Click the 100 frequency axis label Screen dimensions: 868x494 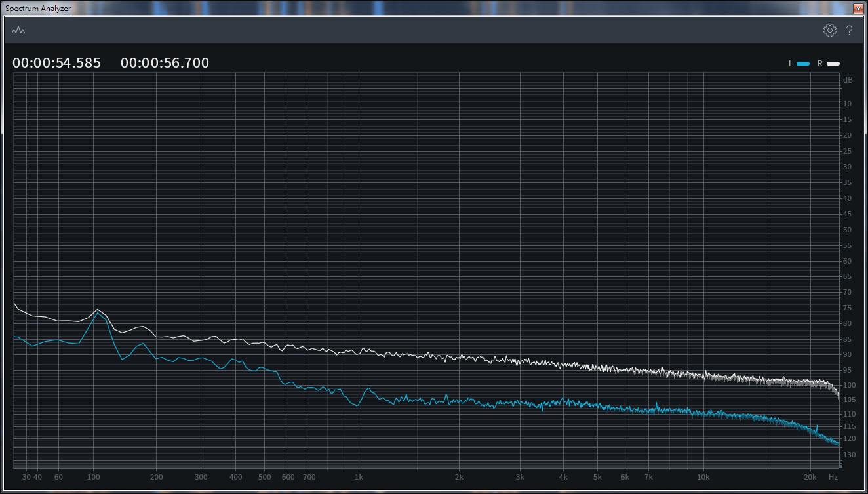pos(93,477)
